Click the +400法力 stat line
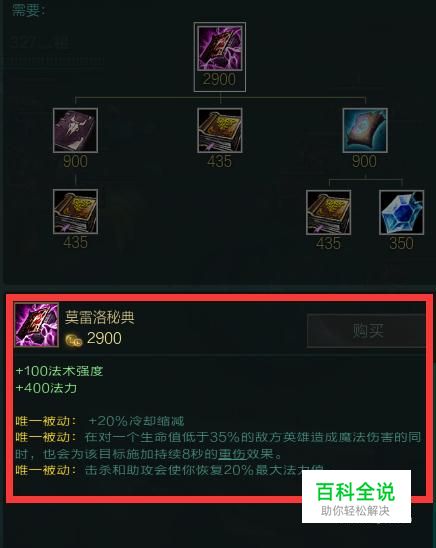The image size is (436, 548). (x=46, y=388)
